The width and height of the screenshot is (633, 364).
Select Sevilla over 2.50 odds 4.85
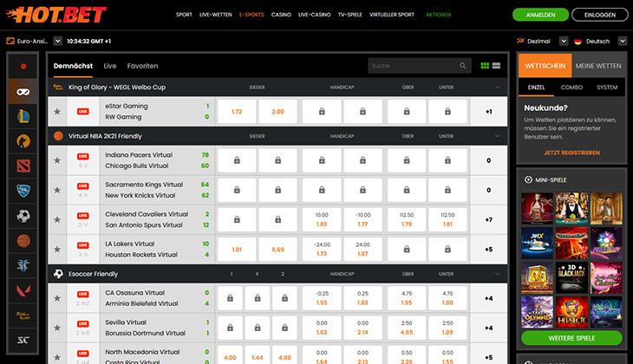[407, 328]
